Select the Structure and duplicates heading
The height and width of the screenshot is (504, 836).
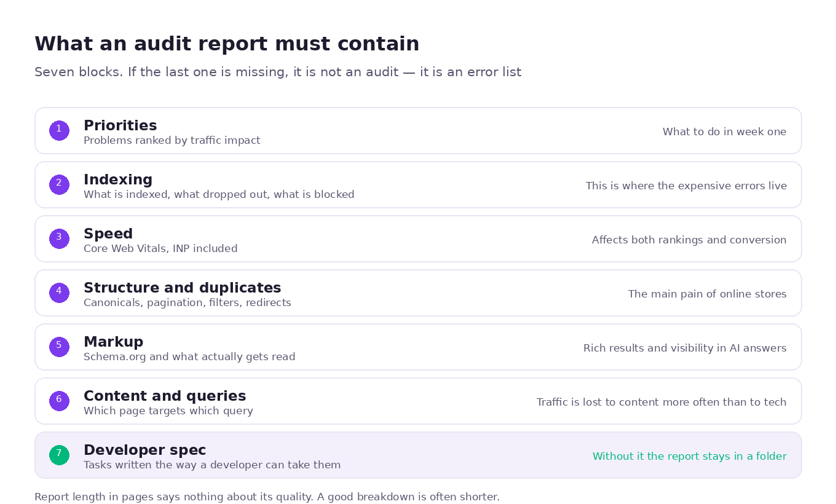(183, 288)
